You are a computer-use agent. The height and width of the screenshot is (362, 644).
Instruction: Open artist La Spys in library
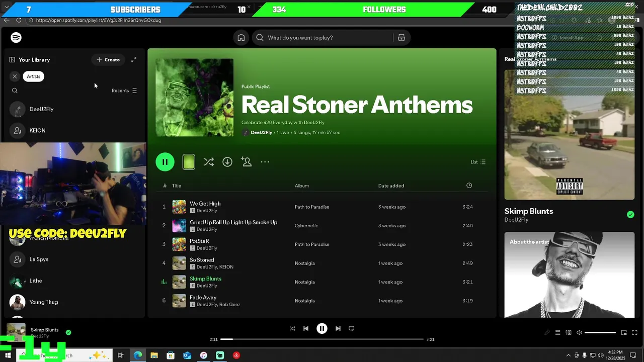[x=75, y=259]
